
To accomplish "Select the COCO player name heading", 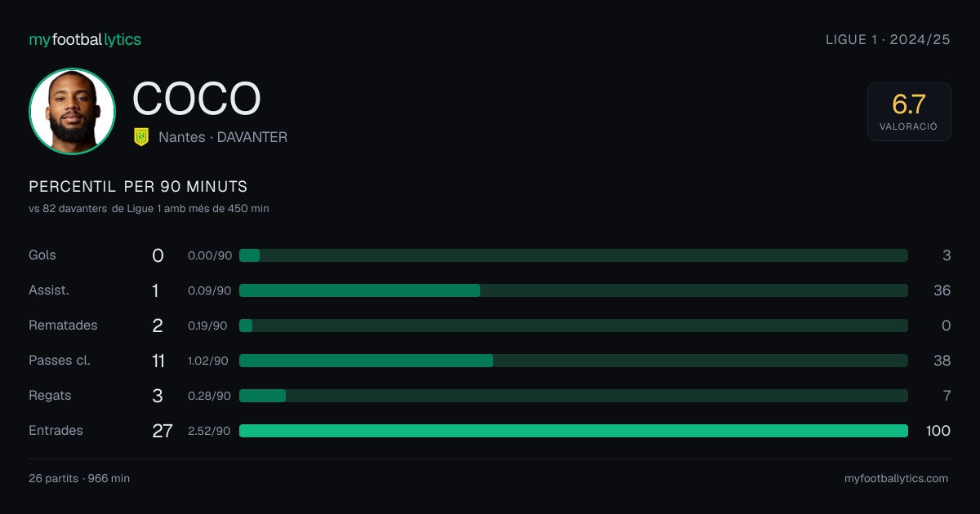I will [x=197, y=99].
